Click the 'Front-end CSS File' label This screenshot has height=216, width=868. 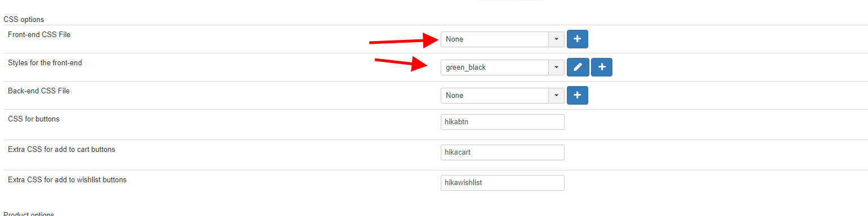(39, 35)
